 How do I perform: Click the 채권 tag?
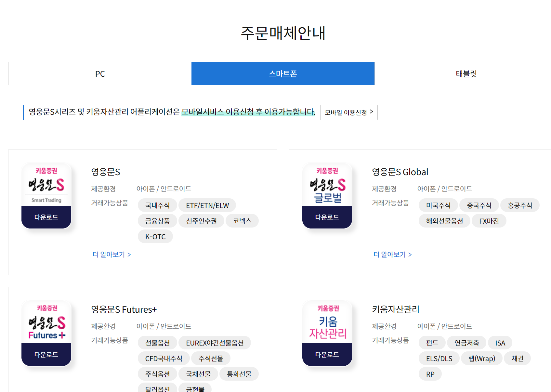517,359
